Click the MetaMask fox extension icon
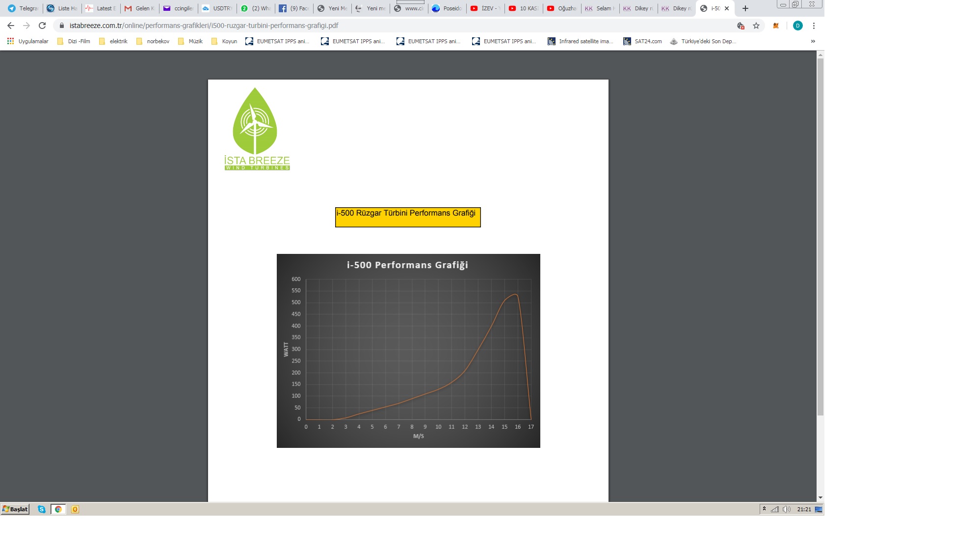This screenshot has height=552, width=980. (x=776, y=26)
